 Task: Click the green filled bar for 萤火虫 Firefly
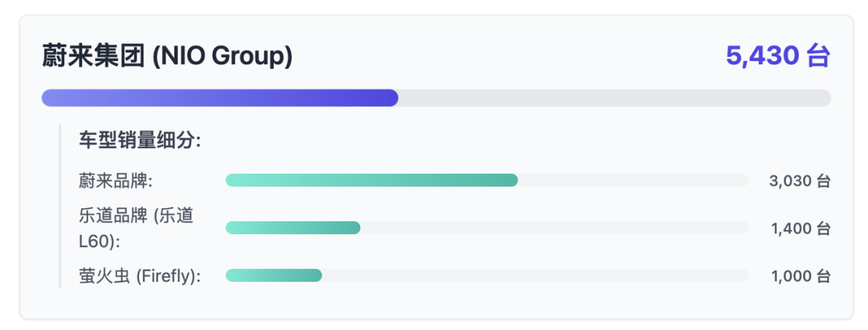pyautogui.click(x=273, y=275)
